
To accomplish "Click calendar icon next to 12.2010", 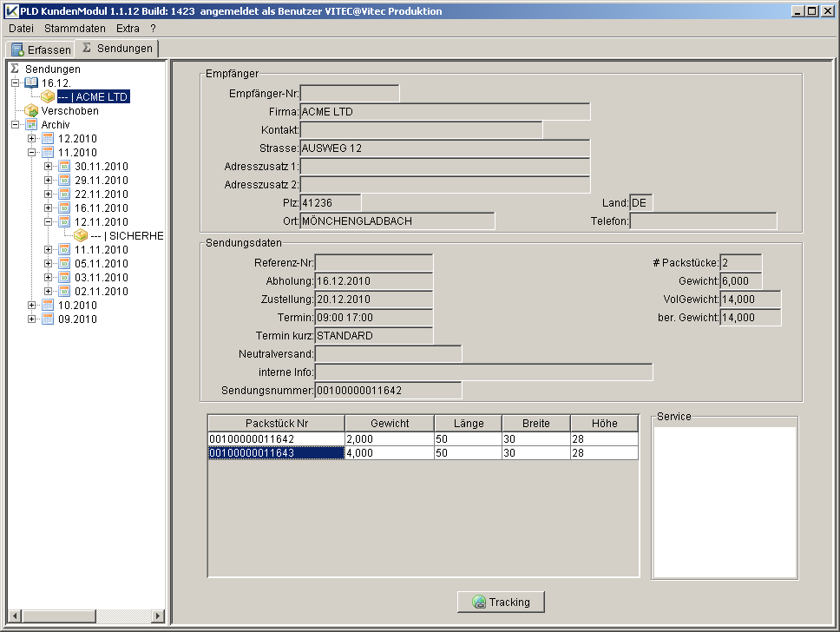I will click(x=48, y=139).
